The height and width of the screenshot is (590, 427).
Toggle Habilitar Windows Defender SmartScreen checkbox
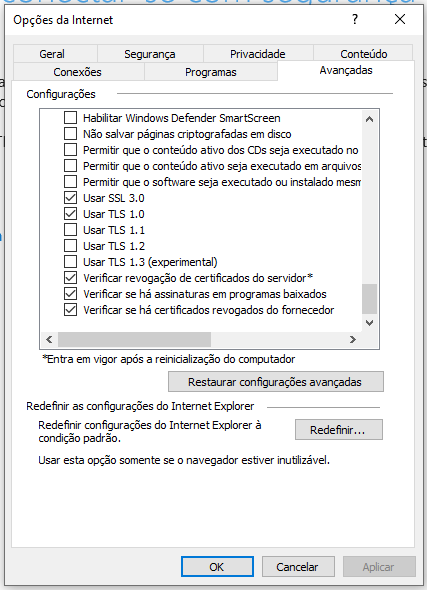(x=70, y=118)
